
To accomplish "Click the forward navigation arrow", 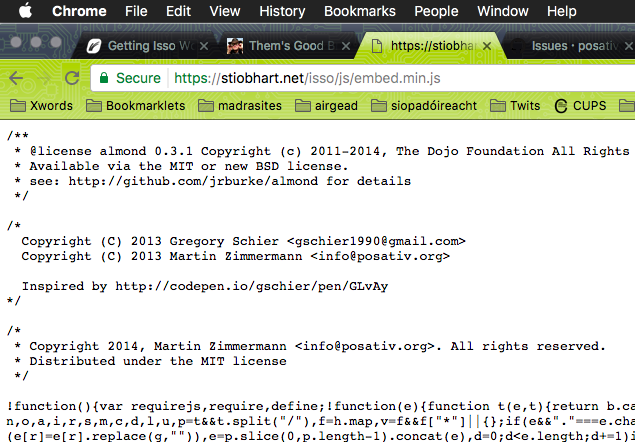I will click(x=44, y=78).
